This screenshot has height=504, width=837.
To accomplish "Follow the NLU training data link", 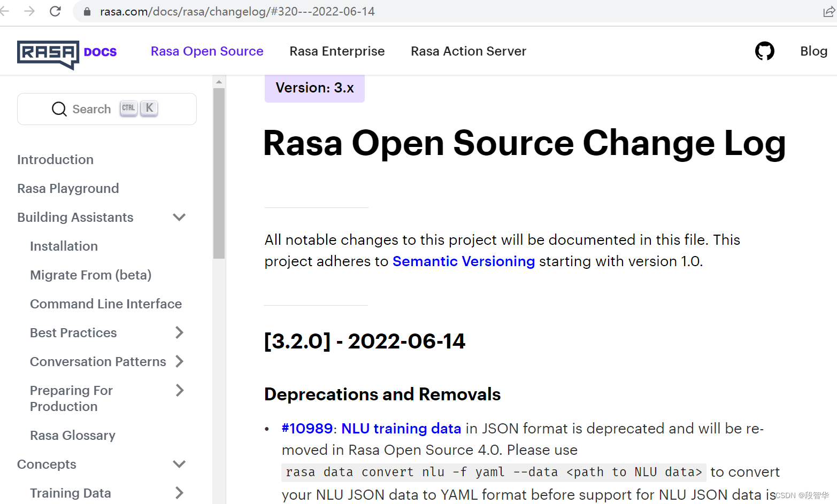I will click(401, 429).
